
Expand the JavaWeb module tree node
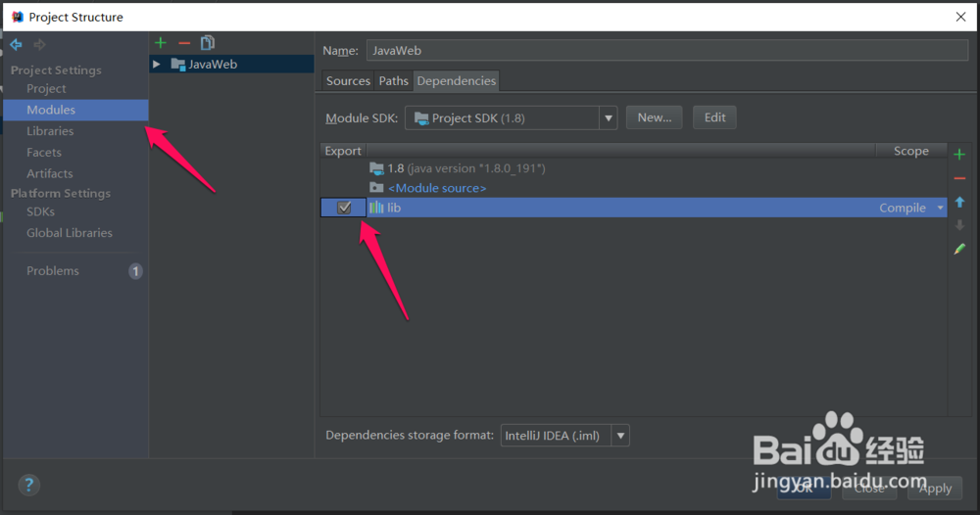point(157,64)
